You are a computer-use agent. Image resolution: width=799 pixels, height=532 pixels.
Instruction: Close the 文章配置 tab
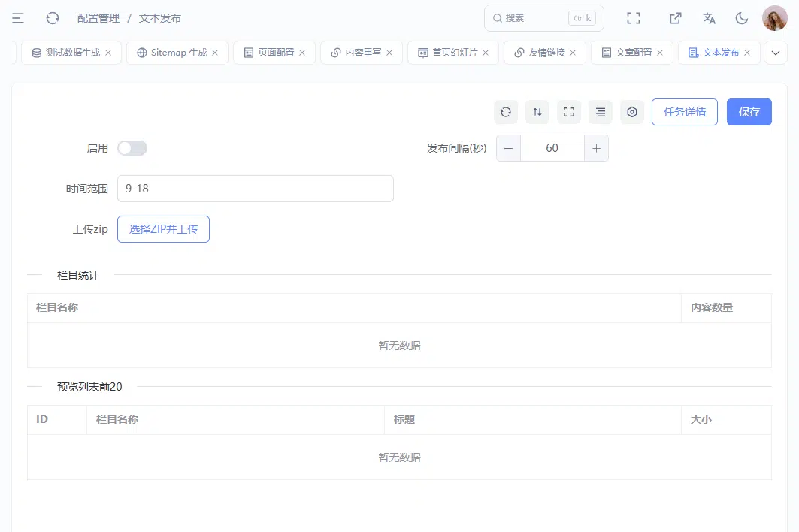click(660, 53)
